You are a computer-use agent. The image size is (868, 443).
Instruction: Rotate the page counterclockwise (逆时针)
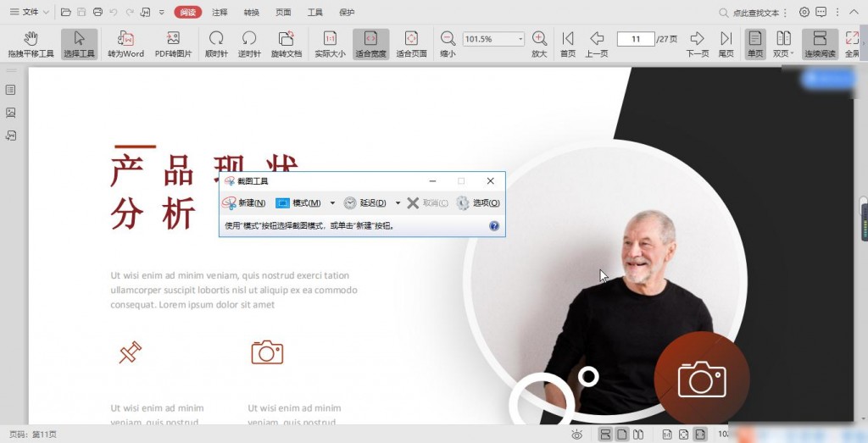(x=250, y=44)
